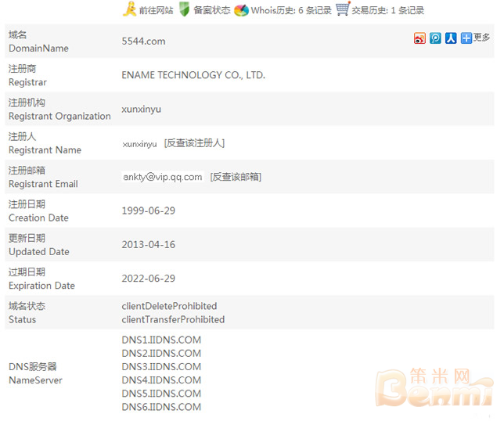Open Whois历史 6 条记录 link
The image size is (504, 421).
(x=291, y=10)
